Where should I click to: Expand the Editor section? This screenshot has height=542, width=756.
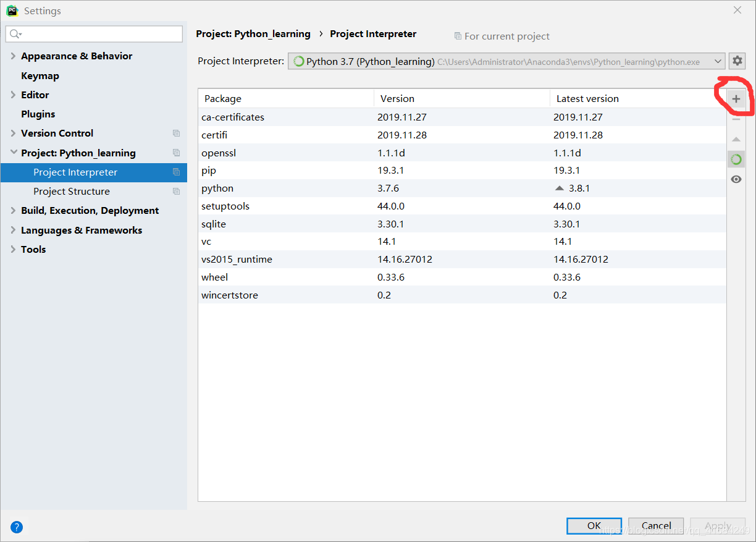pos(14,95)
